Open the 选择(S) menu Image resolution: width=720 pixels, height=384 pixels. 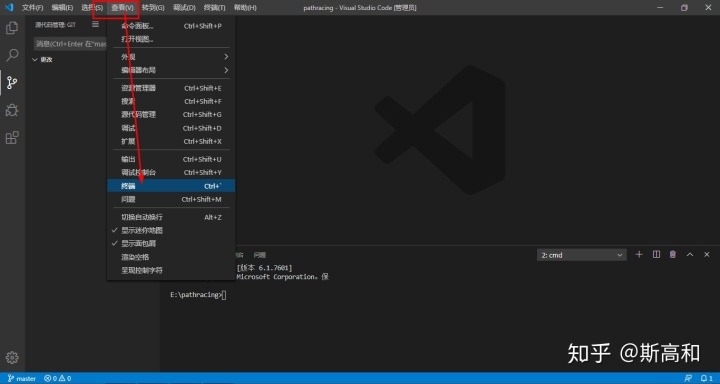(x=92, y=8)
